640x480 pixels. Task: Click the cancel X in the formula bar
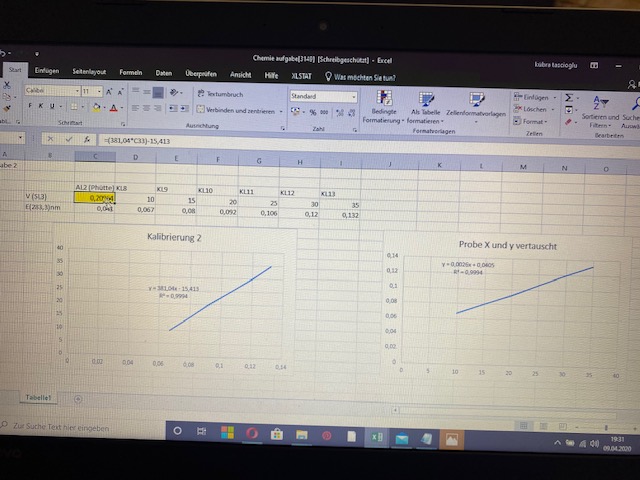(x=50, y=139)
